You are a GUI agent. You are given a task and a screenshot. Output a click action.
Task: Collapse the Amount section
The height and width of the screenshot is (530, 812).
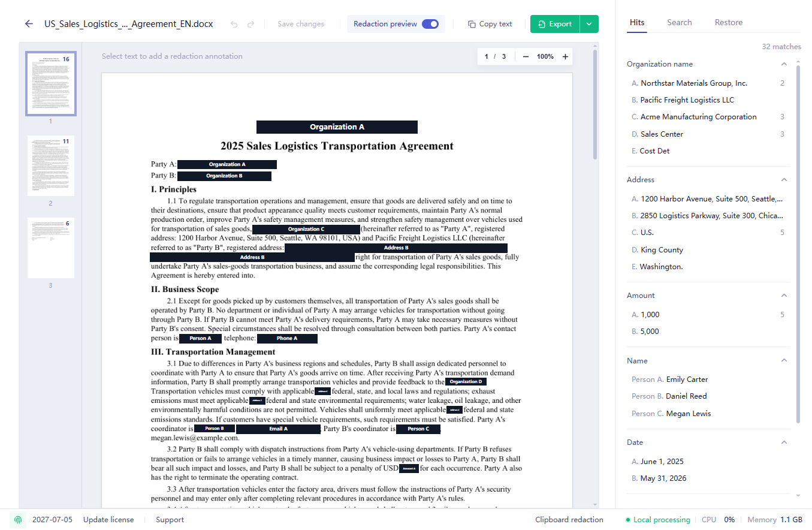pyautogui.click(x=784, y=296)
